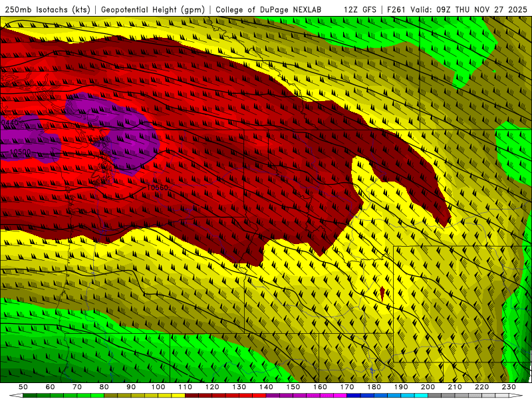Screen dimensions: 532x399
Task: Click the bright yellow swatch left of 110
Action: [178, 396]
